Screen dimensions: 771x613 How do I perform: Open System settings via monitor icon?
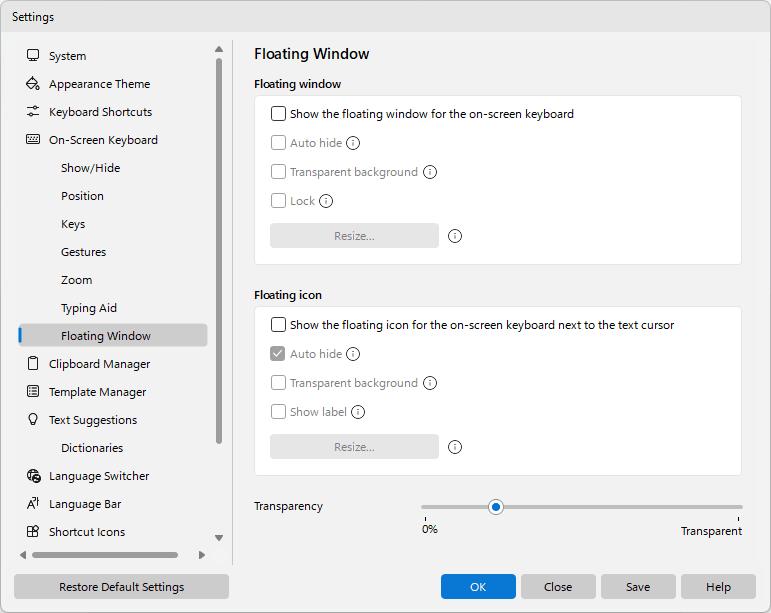(33, 56)
